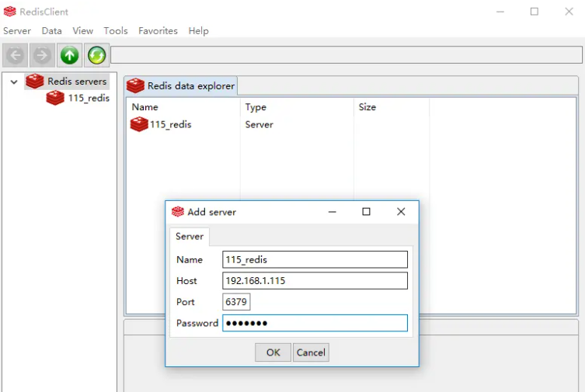Minimize the RedisClient main window
This screenshot has width=585, height=392.
click(x=500, y=12)
